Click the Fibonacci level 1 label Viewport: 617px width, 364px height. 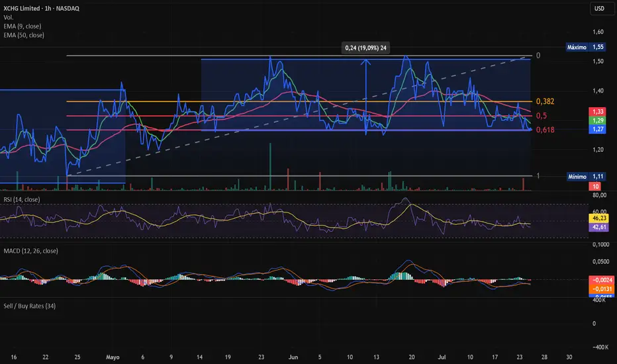538,176
